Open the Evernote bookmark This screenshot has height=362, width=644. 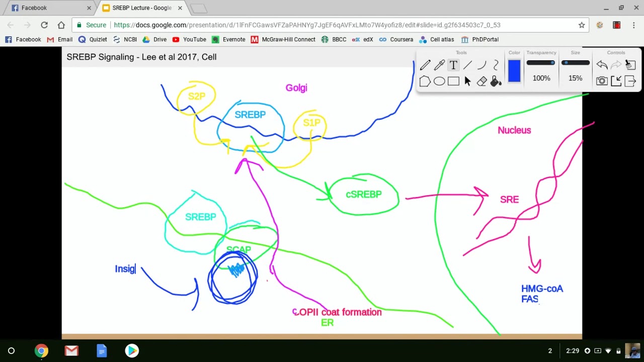pos(228,39)
